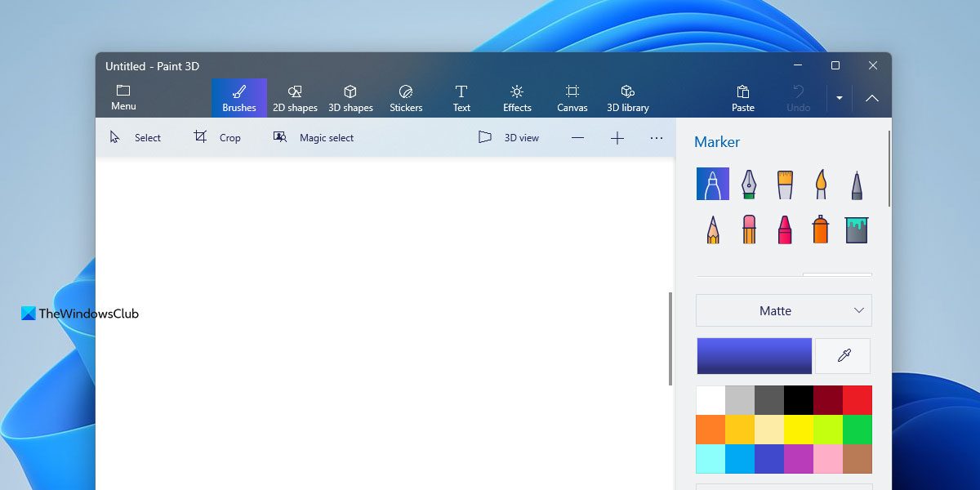
Task: Open the Matte finish dropdown
Action: tap(782, 310)
